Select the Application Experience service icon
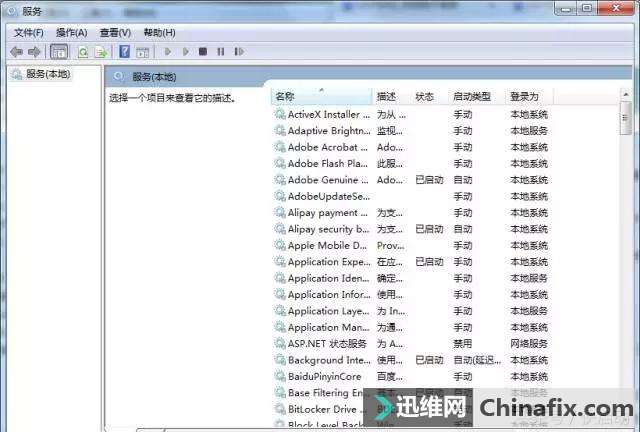 (280, 262)
